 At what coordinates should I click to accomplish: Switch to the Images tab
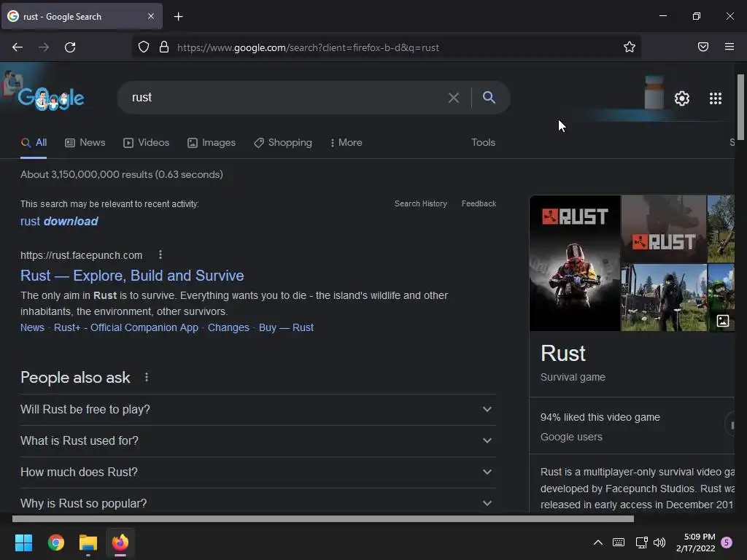(x=212, y=142)
